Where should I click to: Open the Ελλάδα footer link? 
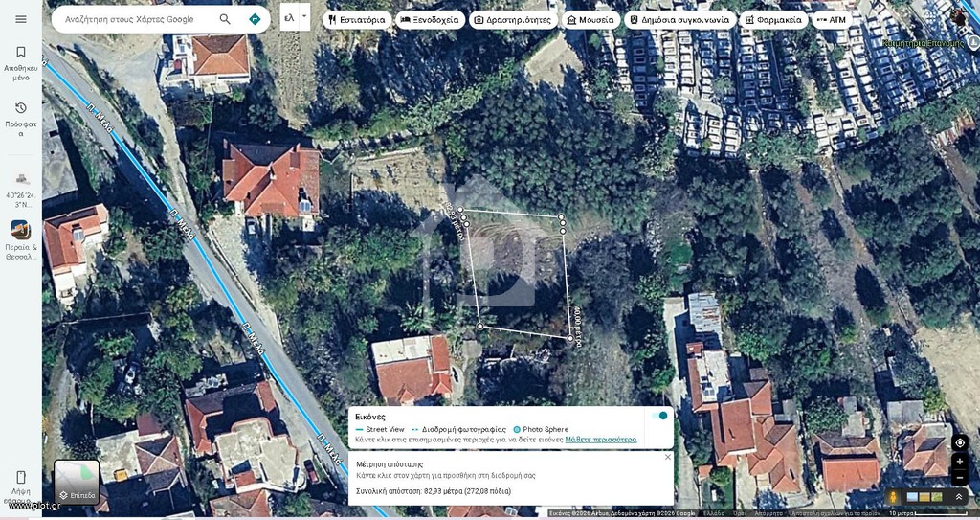click(714, 513)
